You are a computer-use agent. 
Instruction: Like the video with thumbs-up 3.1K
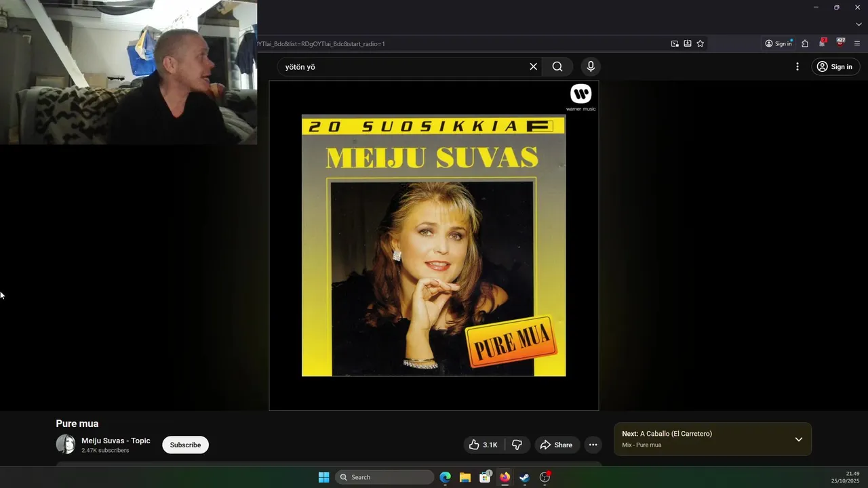(x=483, y=445)
